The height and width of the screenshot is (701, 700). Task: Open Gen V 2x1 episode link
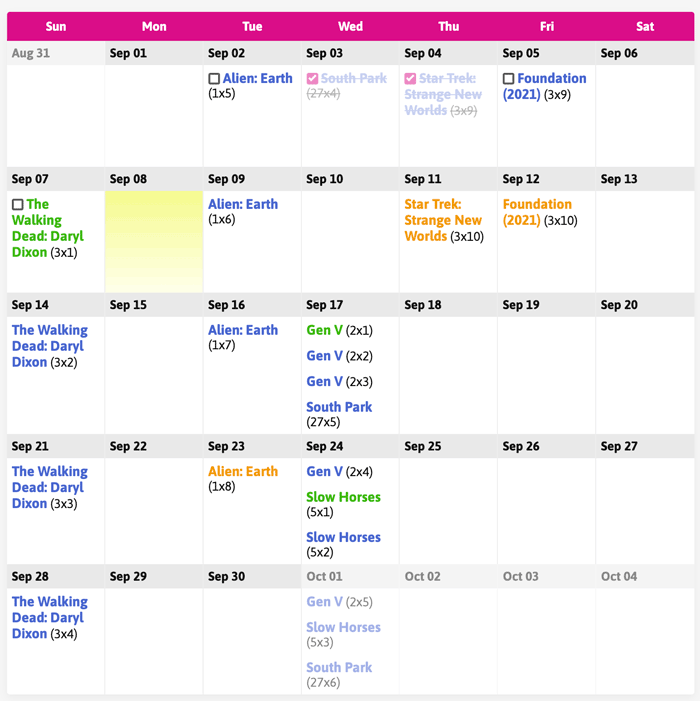pos(324,330)
